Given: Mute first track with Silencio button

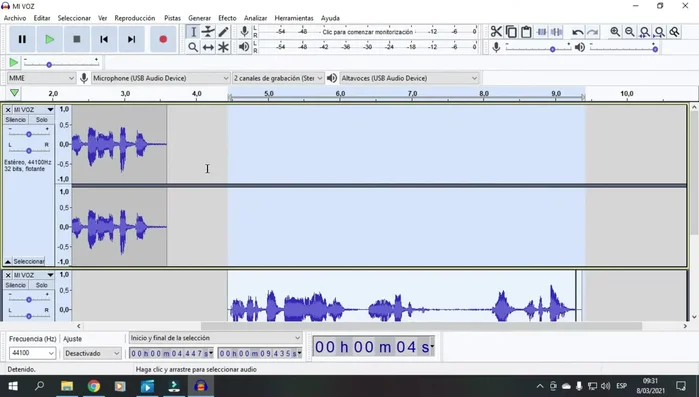Looking at the screenshot, I should [16, 120].
